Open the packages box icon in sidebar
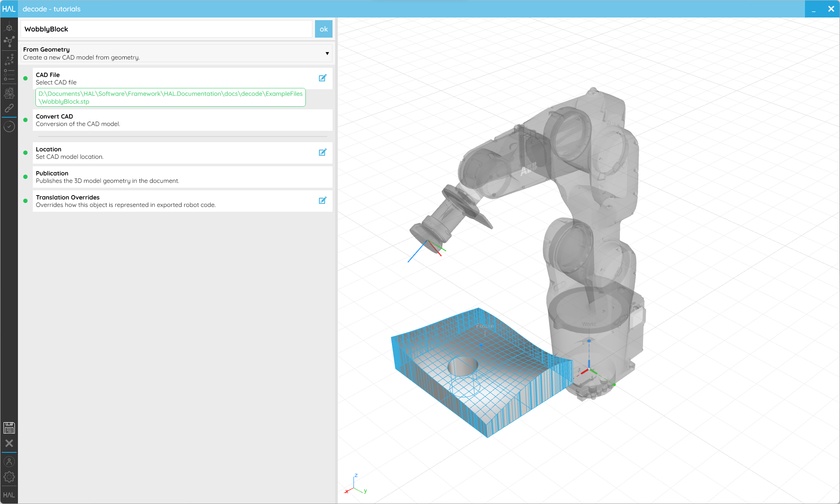Viewport: 840px width, 504px height. pos(9,92)
